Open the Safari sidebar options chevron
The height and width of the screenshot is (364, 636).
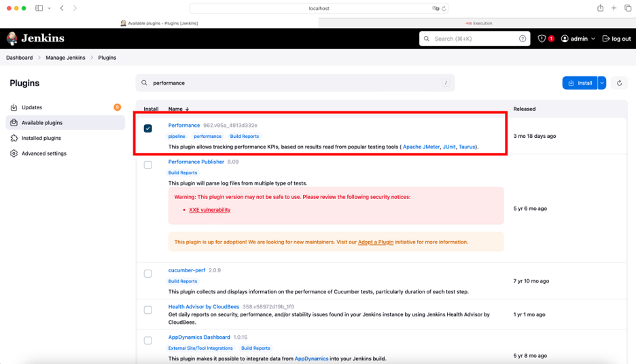coord(49,8)
